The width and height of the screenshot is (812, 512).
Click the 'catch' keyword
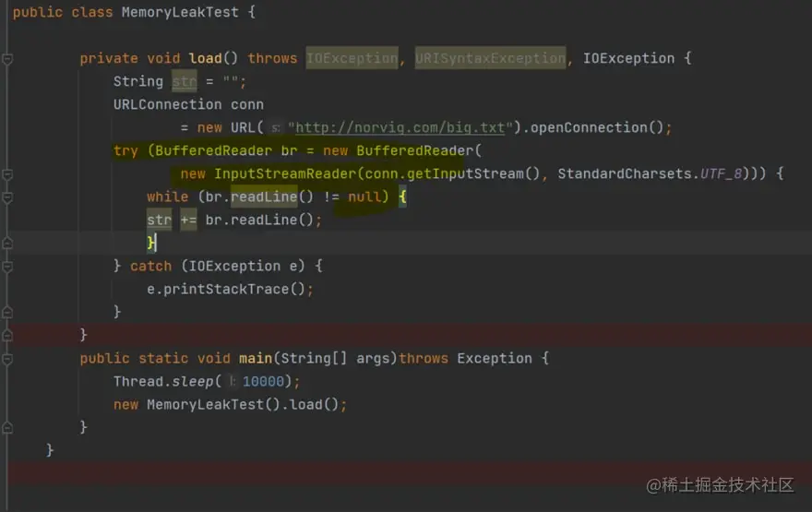point(150,266)
